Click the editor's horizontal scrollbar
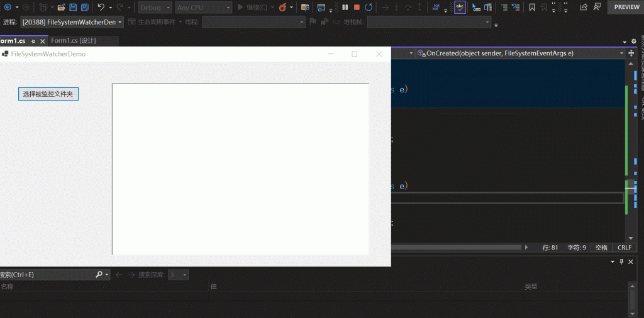The image size is (644, 318). [456, 248]
